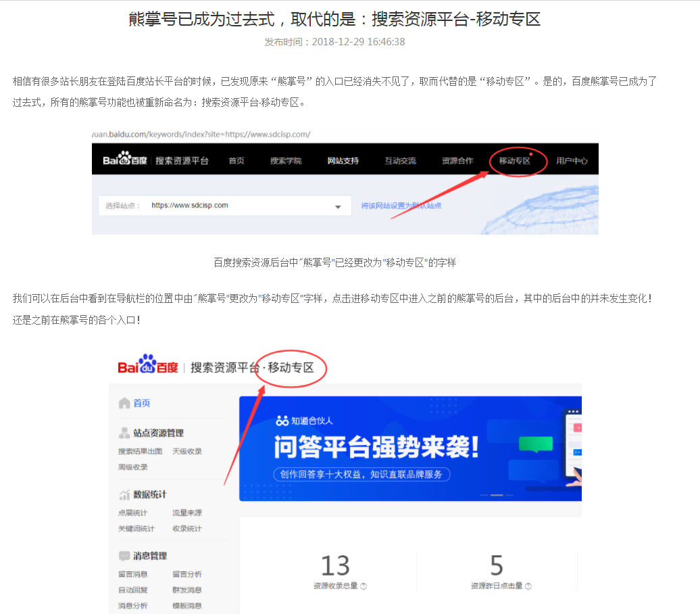Open 天级收录 sidebar link

(187, 451)
